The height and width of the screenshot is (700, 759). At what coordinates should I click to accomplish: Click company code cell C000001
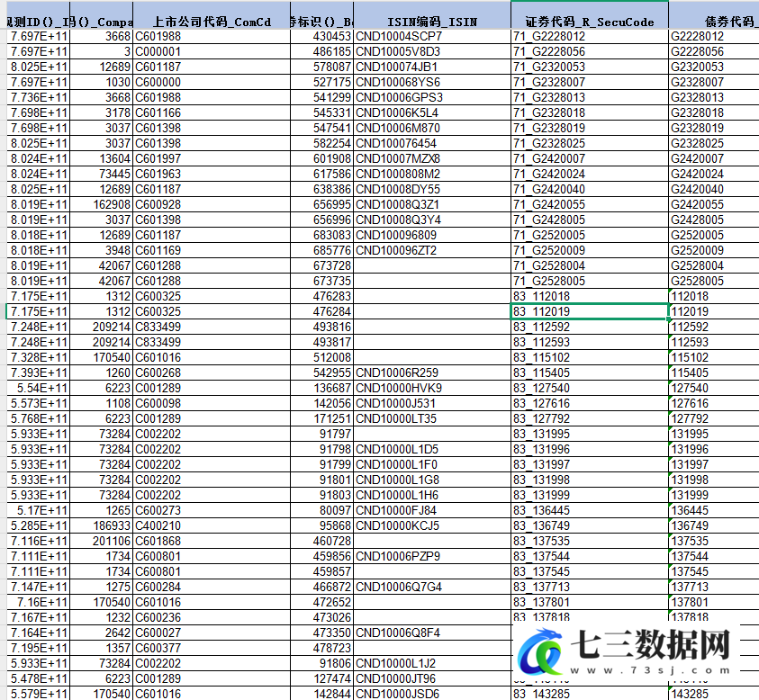coord(212,52)
